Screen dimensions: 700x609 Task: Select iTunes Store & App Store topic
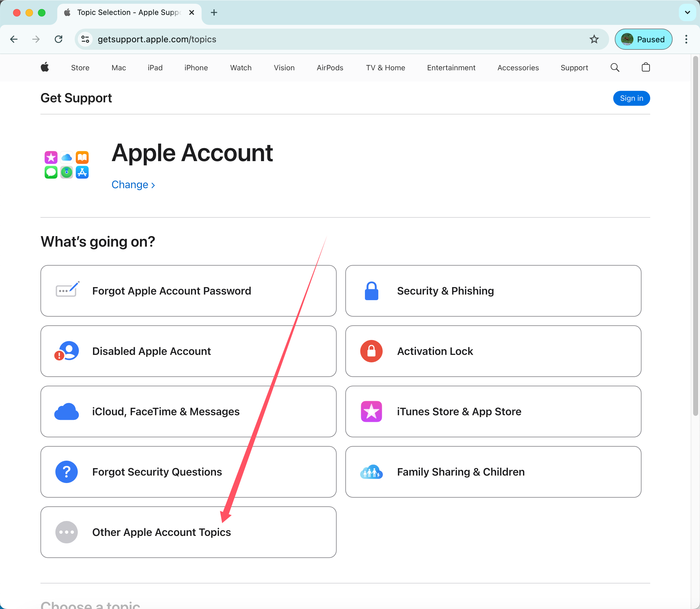(493, 411)
